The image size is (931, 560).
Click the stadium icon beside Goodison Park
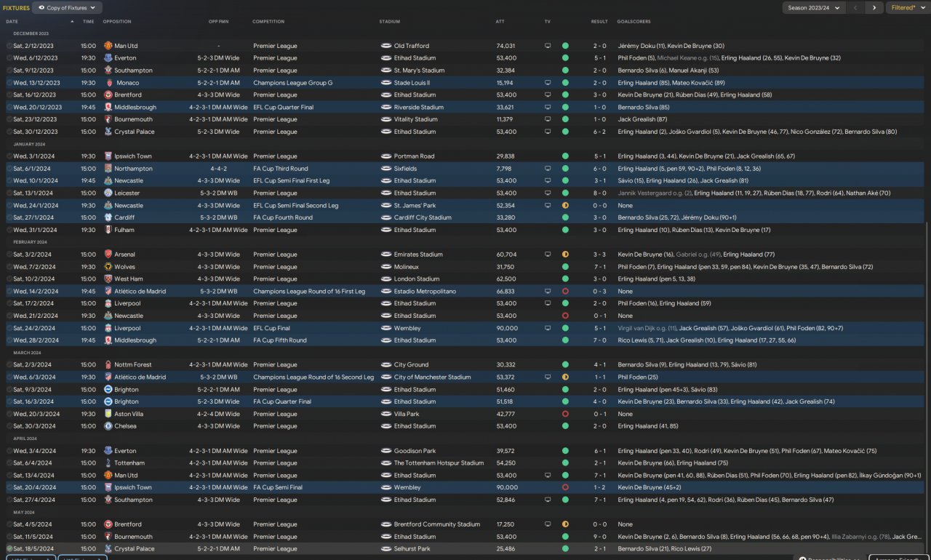386,451
